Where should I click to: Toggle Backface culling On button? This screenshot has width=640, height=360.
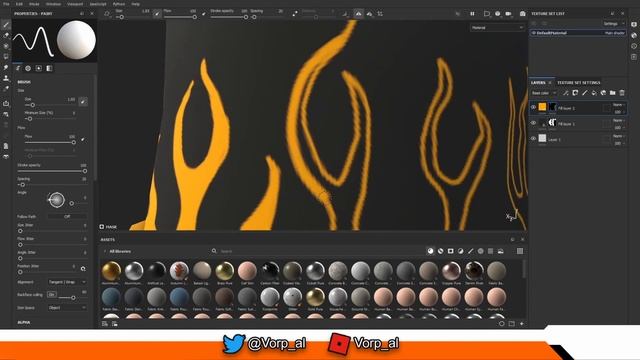point(51,294)
